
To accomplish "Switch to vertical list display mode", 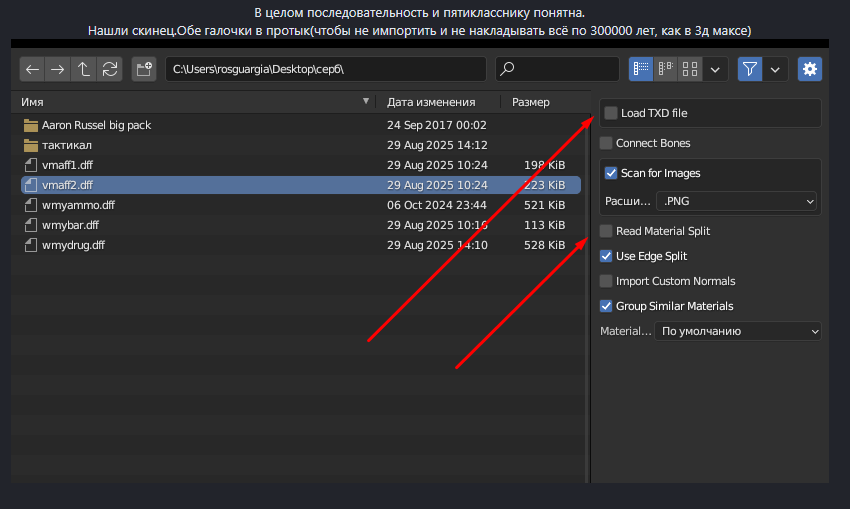I will [x=641, y=69].
